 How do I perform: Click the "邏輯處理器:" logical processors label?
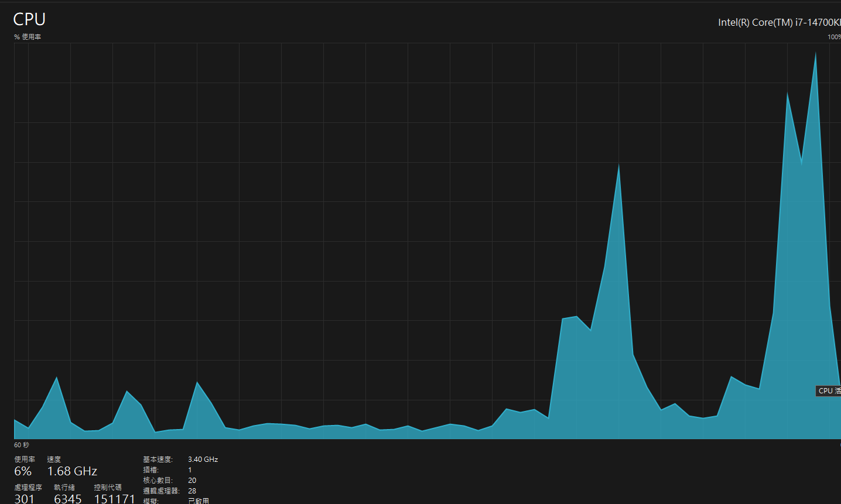coord(161,491)
